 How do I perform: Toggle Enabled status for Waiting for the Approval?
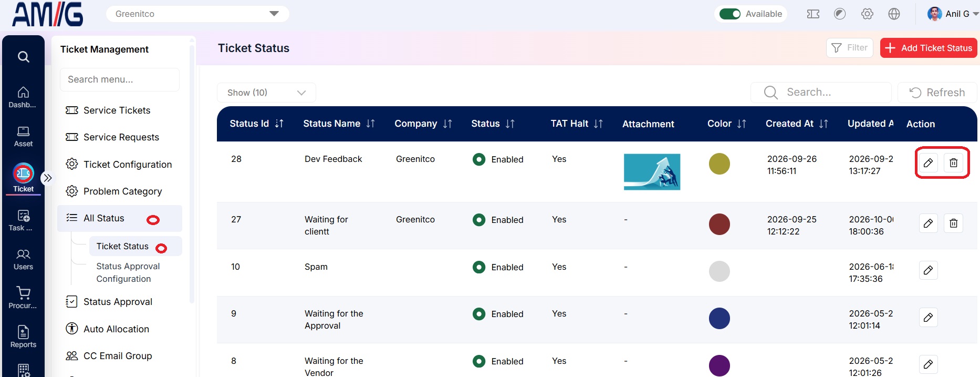[479, 314]
